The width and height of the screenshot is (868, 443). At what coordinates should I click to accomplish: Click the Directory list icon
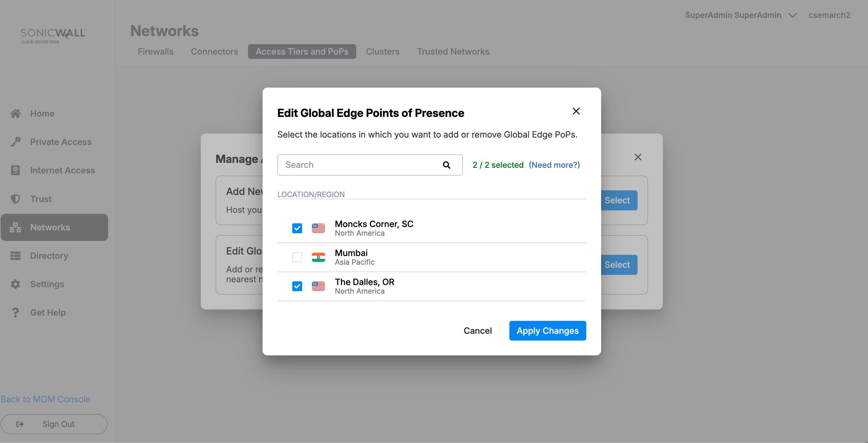[x=15, y=256]
